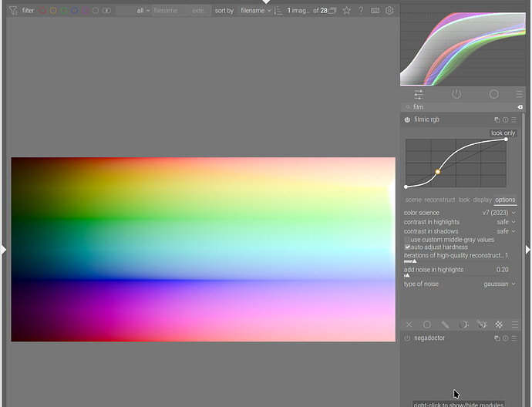Screen dimensions: 532x407
Task: Select the uniformly blend circle icon
Action: coord(427,325)
